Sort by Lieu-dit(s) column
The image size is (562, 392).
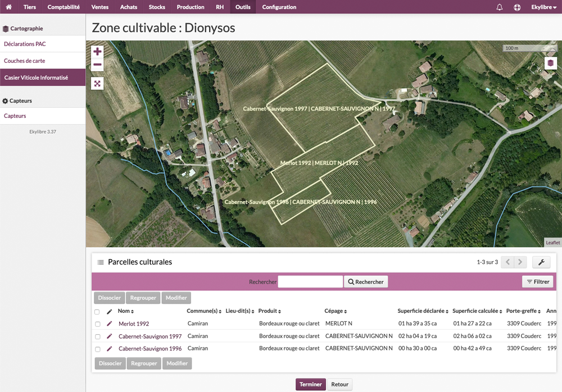pyautogui.click(x=240, y=311)
